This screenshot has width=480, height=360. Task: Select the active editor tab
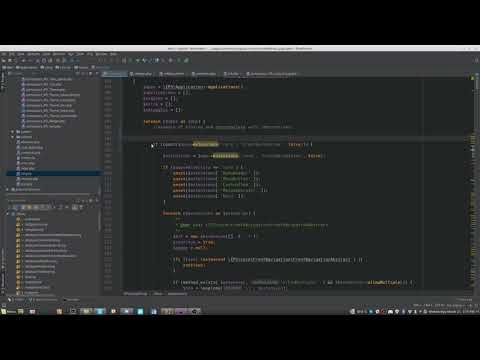[x=115, y=74]
